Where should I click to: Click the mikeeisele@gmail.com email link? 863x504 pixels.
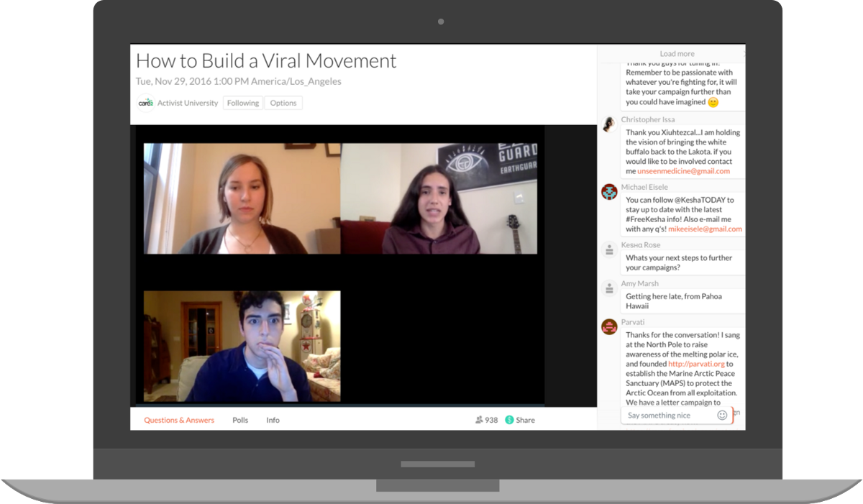[x=705, y=229]
